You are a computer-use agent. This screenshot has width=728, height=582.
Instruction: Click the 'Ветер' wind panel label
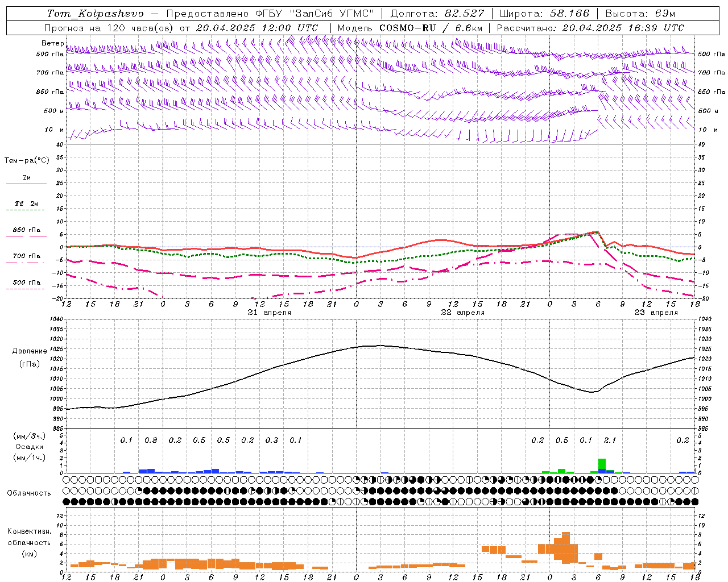(x=52, y=43)
